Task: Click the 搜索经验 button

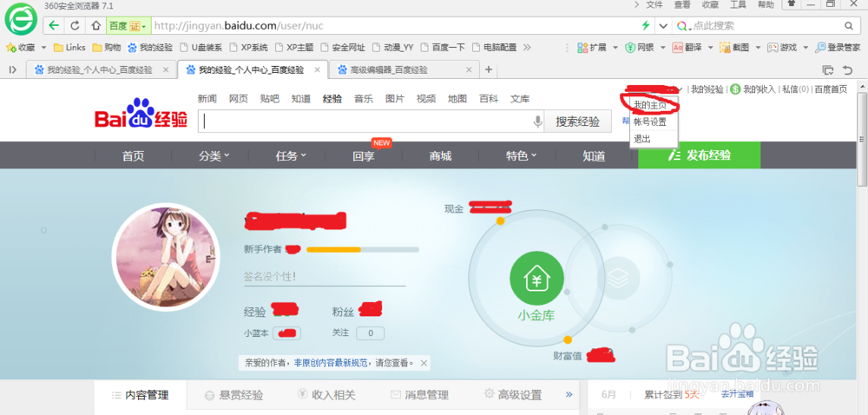Action: pyautogui.click(x=578, y=122)
